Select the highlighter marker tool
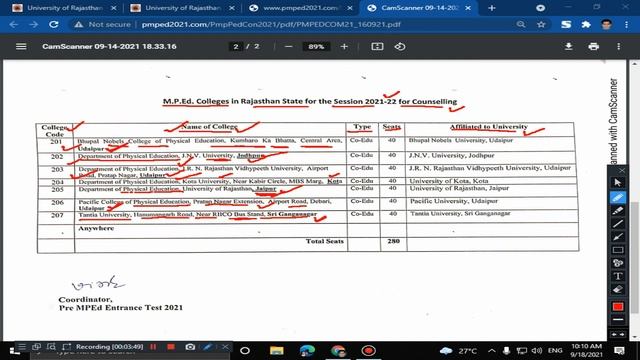 pos(618,211)
